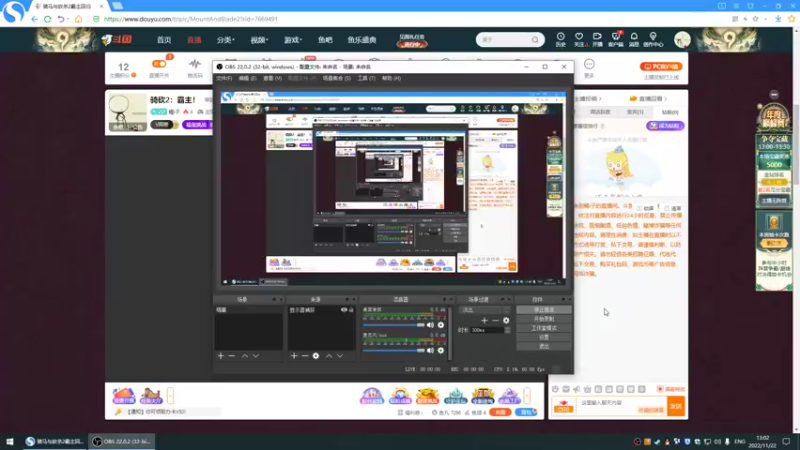
Task: Add a scene transition with plus icon
Action: tap(484, 320)
